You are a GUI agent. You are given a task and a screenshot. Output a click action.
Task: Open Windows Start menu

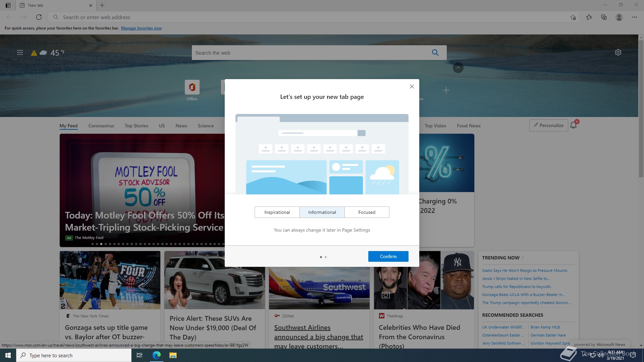pyautogui.click(x=8, y=355)
